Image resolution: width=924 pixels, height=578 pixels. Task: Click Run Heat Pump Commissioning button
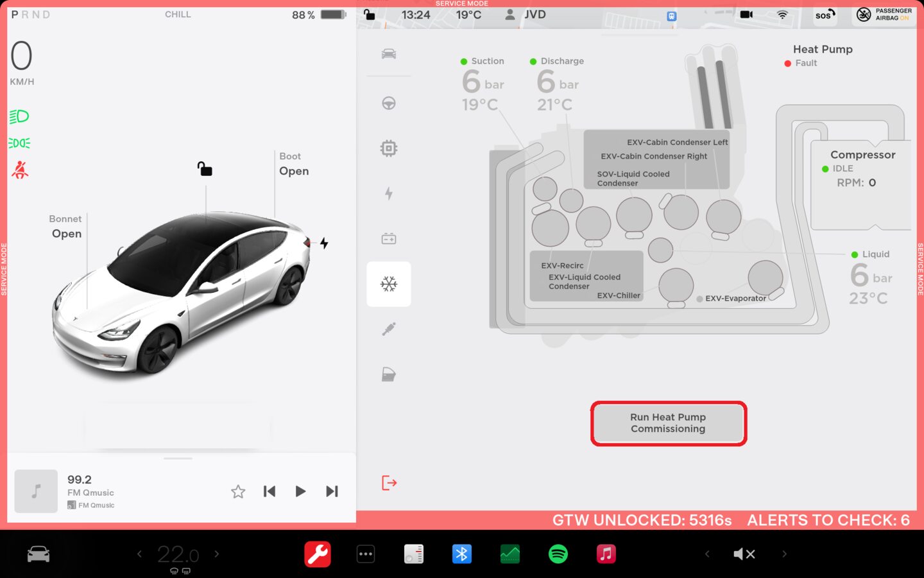tap(668, 423)
